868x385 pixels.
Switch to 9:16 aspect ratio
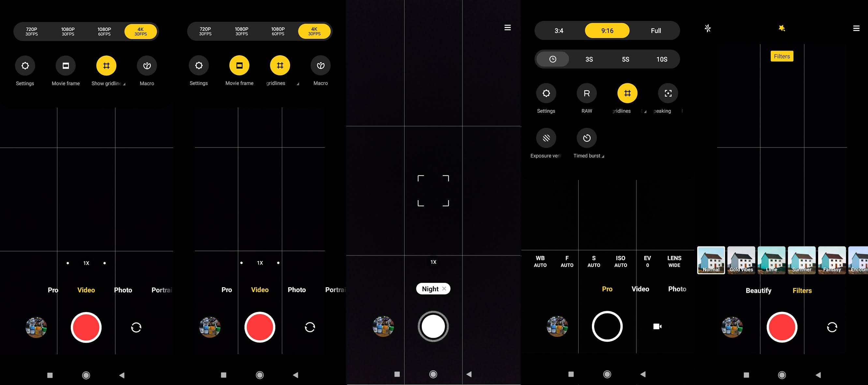(x=607, y=30)
